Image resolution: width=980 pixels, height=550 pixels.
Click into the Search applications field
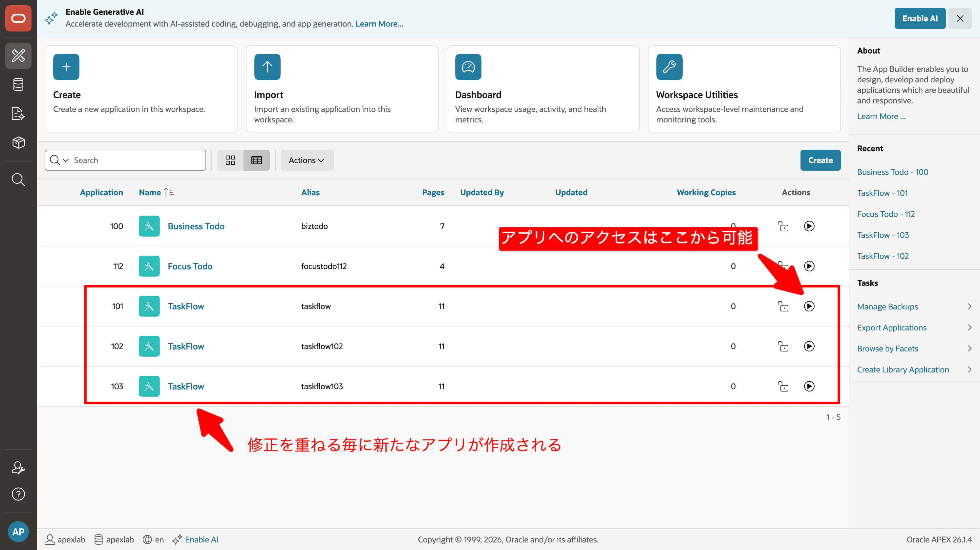coord(138,160)
